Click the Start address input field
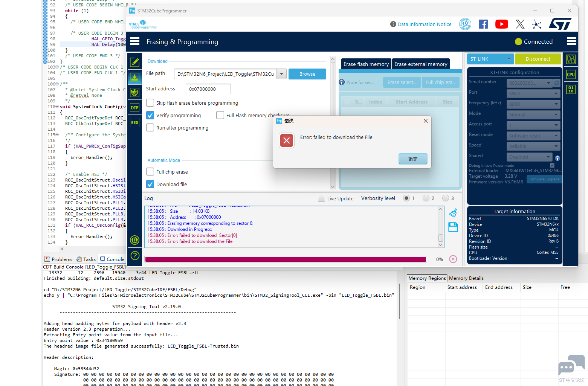588x386 pixels. click(x=208, y=89)
